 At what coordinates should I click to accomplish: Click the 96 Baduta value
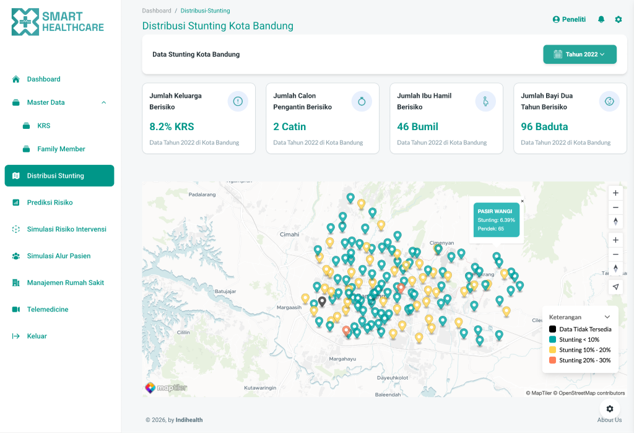(544, 127)
